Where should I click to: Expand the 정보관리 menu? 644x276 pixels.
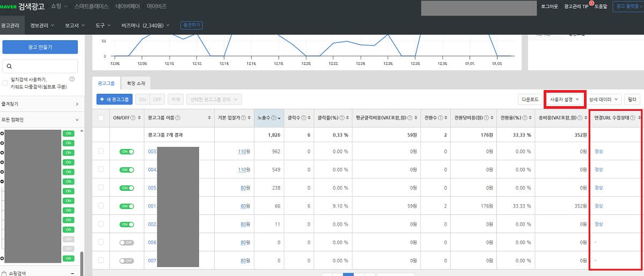tap(42, 25)
